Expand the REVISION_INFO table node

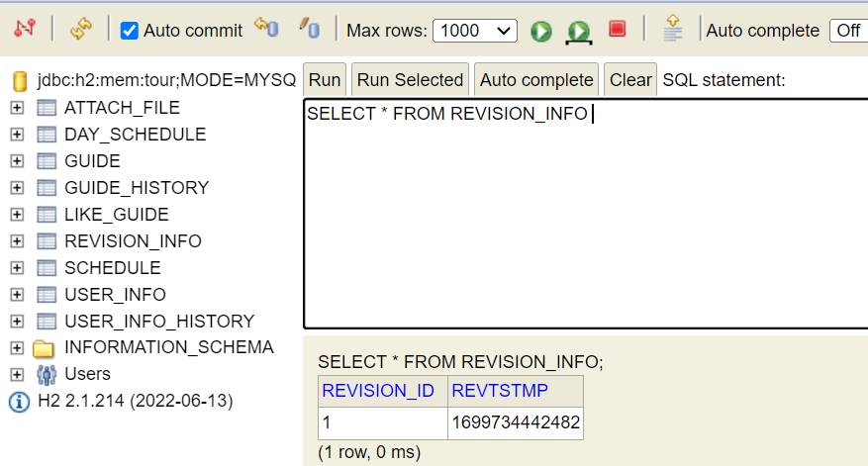click(17, 241)
